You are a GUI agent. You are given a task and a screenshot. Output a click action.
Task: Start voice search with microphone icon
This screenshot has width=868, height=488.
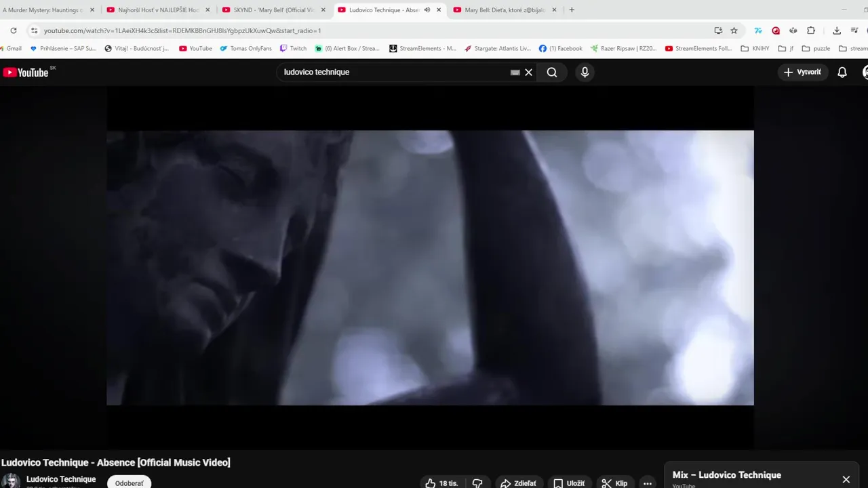(585, 73)
